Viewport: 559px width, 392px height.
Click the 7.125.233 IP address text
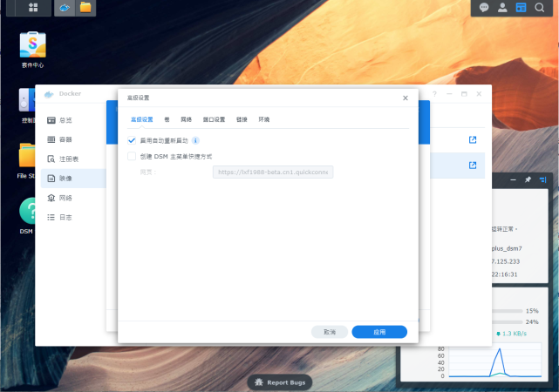click(506, 261)
